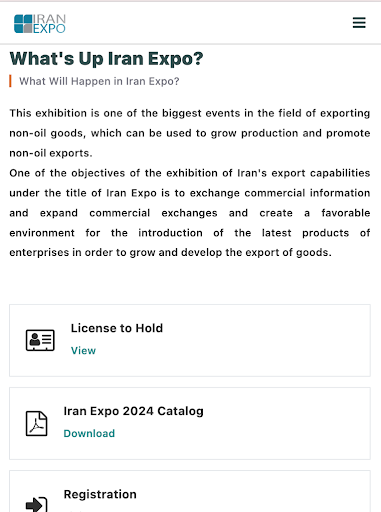Click the What's Up Iran Expo? heading
Screen dimensions: 381x512
click(106, 59)
